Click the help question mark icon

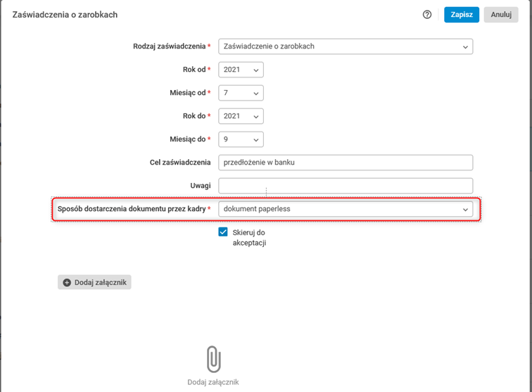click(427, 14)
